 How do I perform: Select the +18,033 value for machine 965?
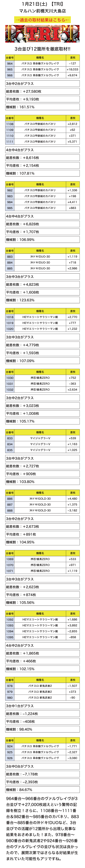(x=73, y=69)
